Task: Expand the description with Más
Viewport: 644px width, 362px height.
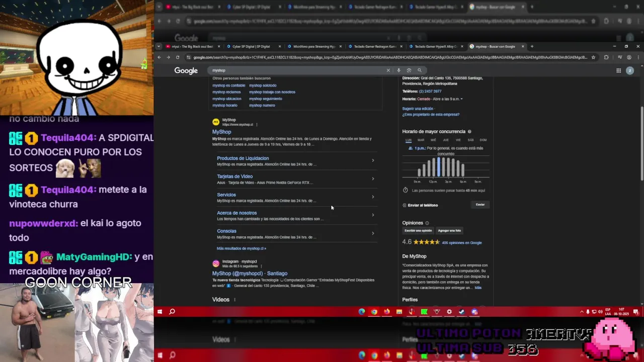Action: click(x=478, y=288)
